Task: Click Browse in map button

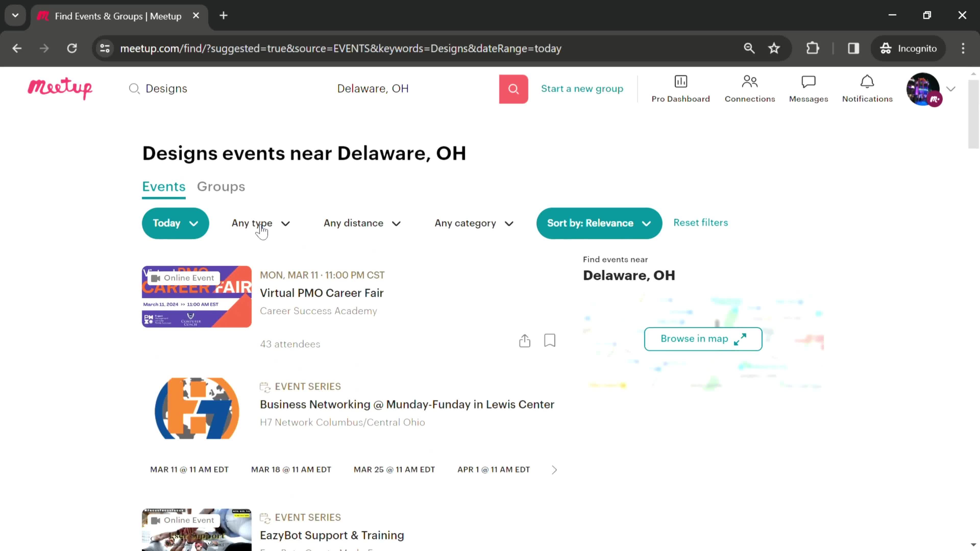Action: [703, 339]
